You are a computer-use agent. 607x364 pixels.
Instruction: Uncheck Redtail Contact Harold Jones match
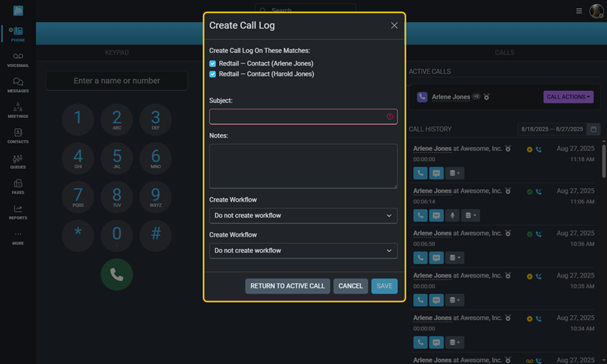213,74
